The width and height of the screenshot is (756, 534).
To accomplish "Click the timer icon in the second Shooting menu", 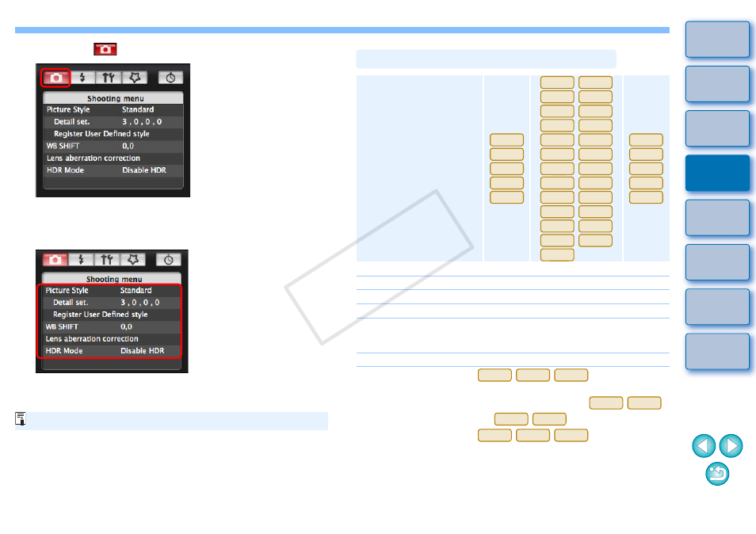I will point(168,260).
